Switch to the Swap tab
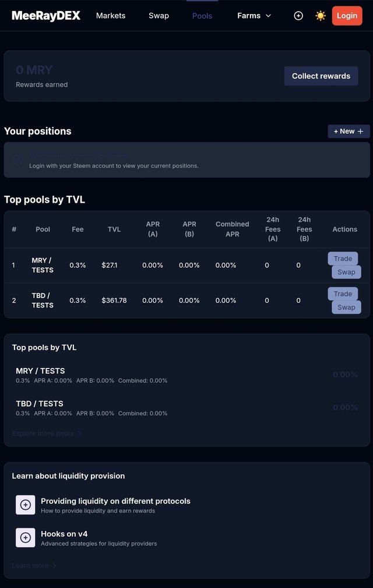Image resolution: width=373 pixels, height=588 pixels. click(159, 16)
